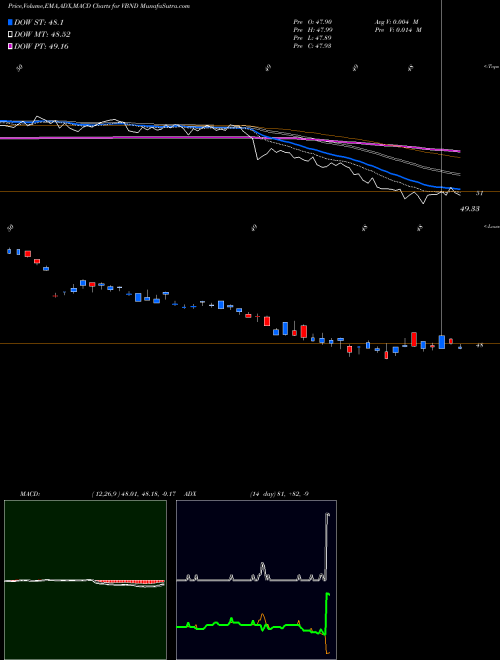Open the green MACD indicator chart
The height and width of the screenshot is (660, 500).
click(85, 580)
